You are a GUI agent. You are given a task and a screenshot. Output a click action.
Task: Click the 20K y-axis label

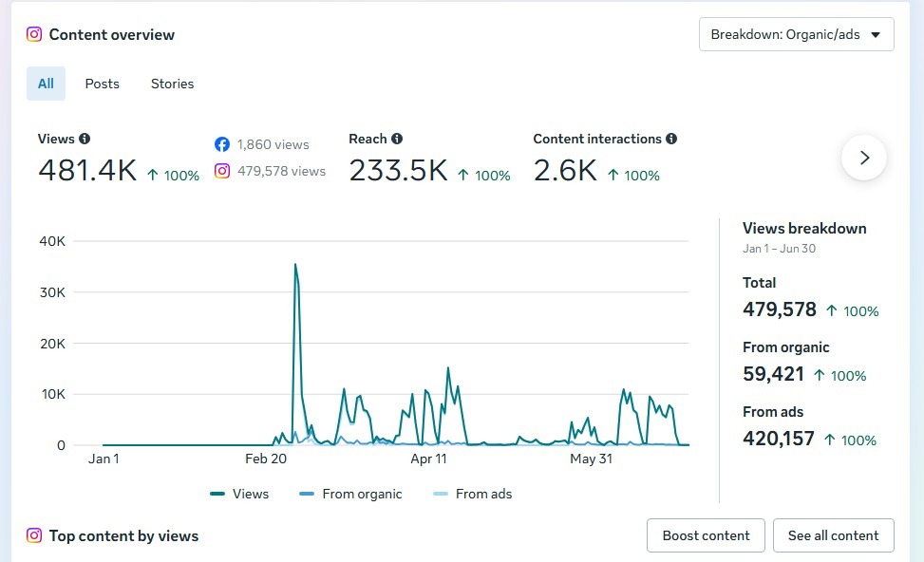52,344
